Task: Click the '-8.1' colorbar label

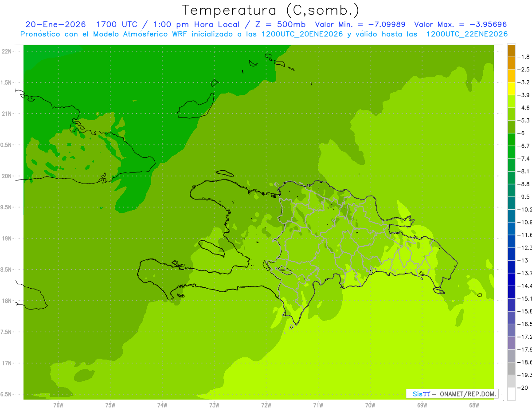Action: [524, 171]
